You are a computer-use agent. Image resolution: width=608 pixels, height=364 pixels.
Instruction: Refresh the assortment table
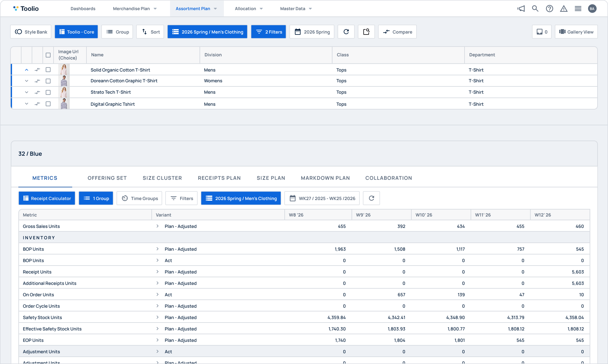pos(346,32)
